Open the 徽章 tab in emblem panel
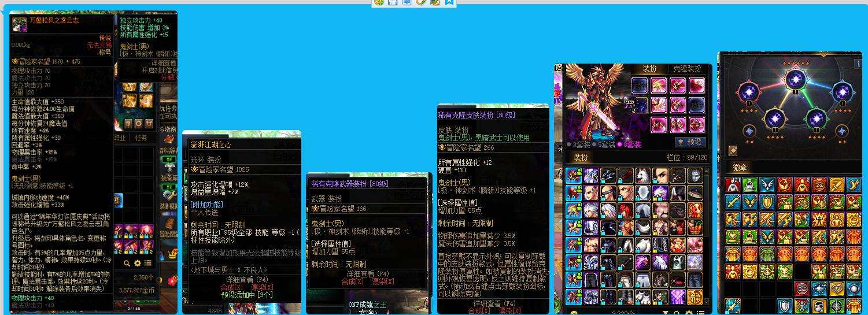 coord(740,168)
